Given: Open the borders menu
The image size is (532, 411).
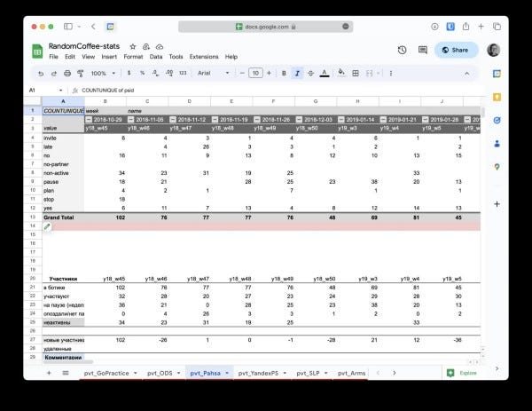Looking at the screenshot, I should click(356, 73).
